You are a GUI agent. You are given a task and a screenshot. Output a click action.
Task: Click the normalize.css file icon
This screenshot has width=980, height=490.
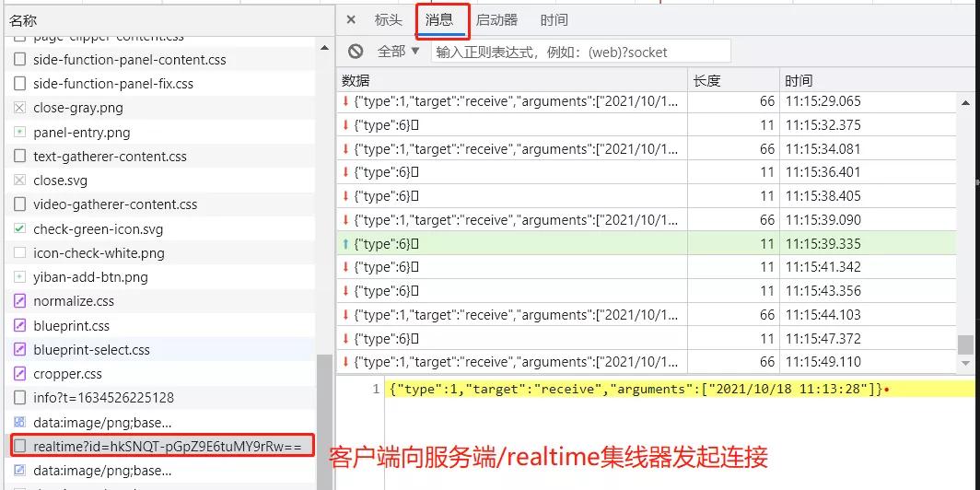point(19,301)
